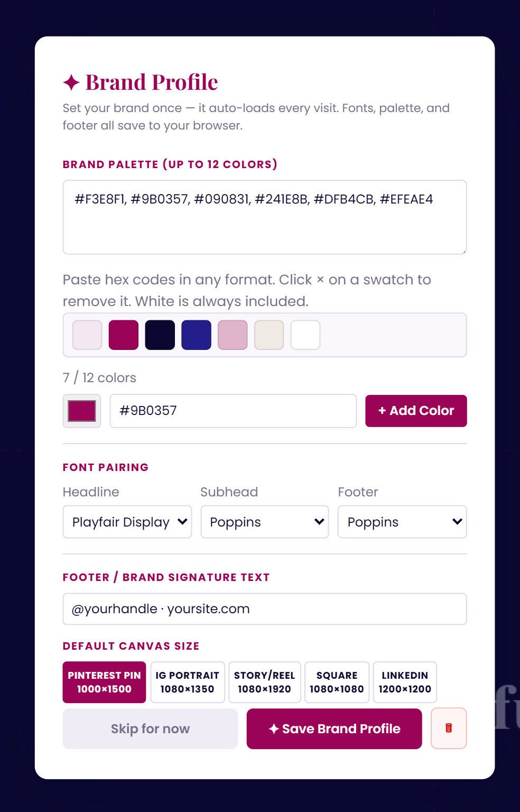Click the white swatch at the end of palette
This screenshot has width=520, height=812.
click(x=305, y=335)
